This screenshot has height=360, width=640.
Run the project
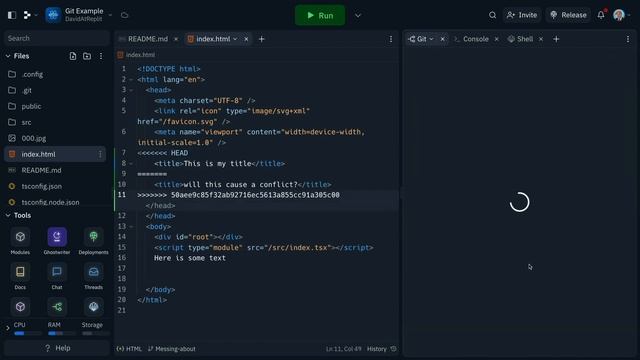320,15
